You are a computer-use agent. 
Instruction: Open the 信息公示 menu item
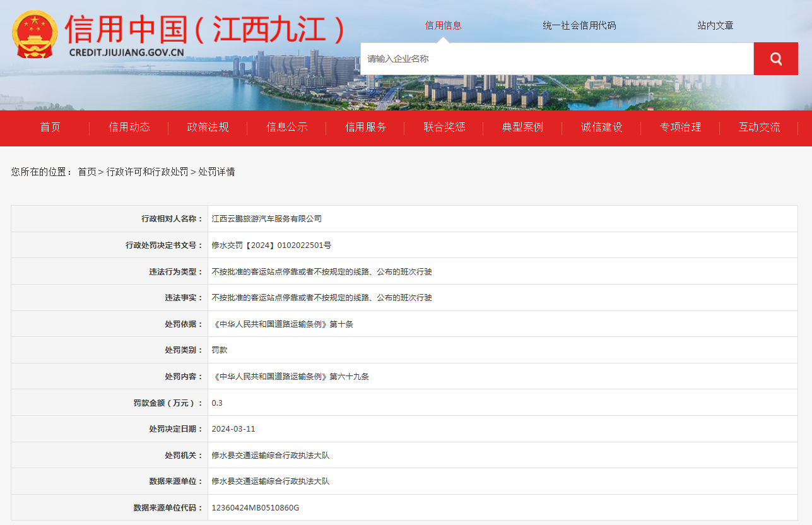point(287,127)
